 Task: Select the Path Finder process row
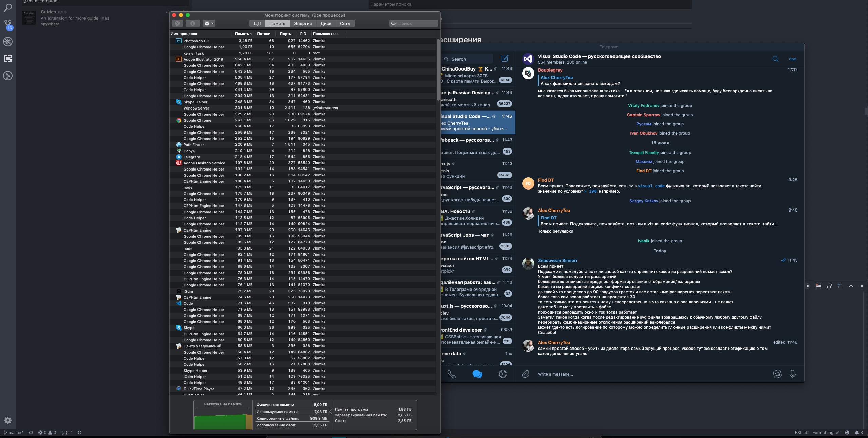coord(303,144)
